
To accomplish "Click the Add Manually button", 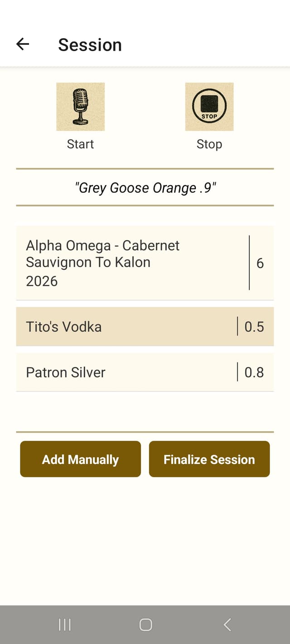I will (80, 459).
